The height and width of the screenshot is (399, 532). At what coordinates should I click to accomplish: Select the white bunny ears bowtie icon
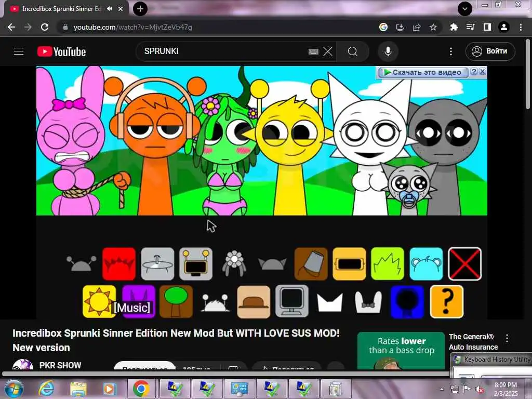pos(368,302)
